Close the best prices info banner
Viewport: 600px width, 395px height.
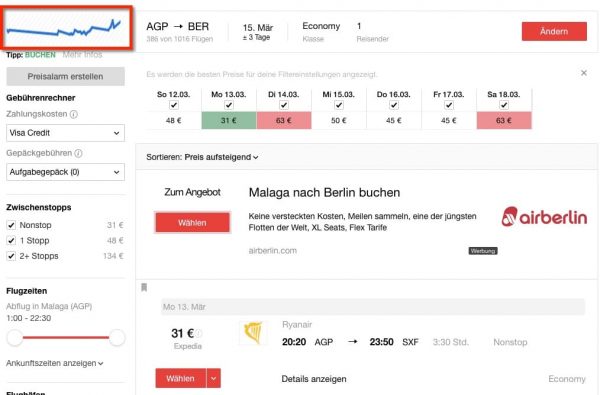click(584, 73)
